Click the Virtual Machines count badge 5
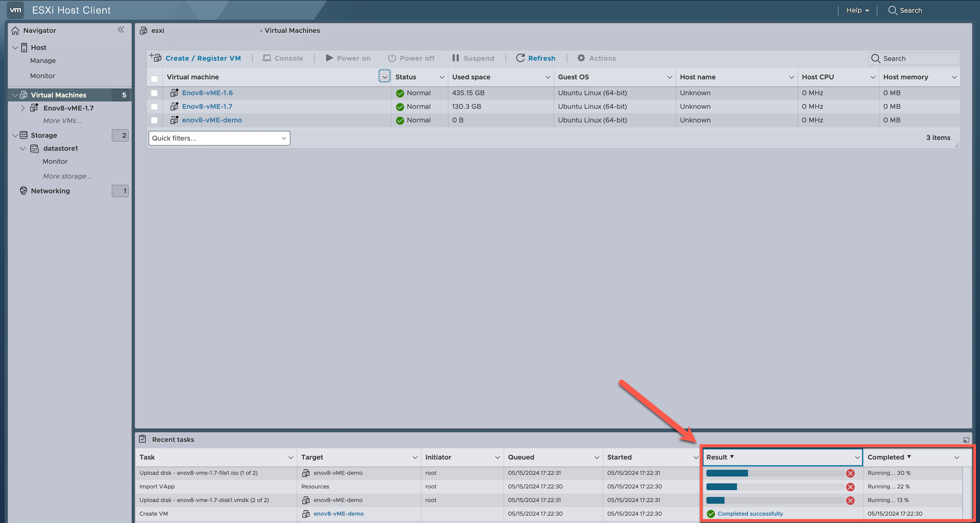The width and height of the screenshot is (980, 523). (x=120, y=95)
